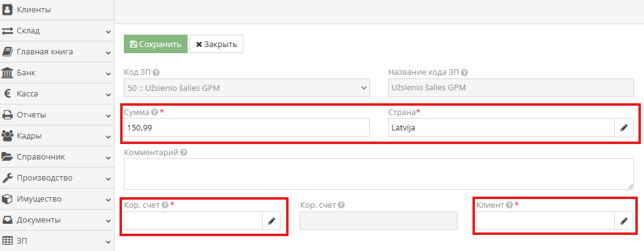Open the Склад menu item

click(x=57, y=31)
